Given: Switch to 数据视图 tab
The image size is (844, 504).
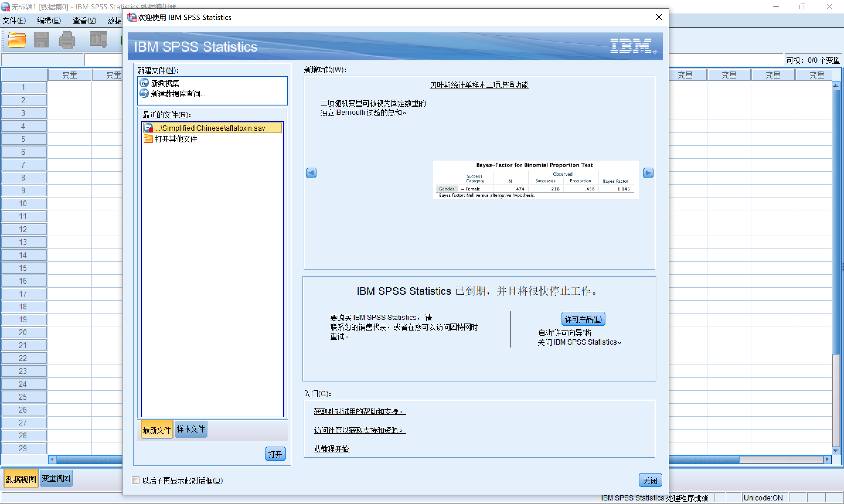Looking at the screenshot, I should (21, 479).
